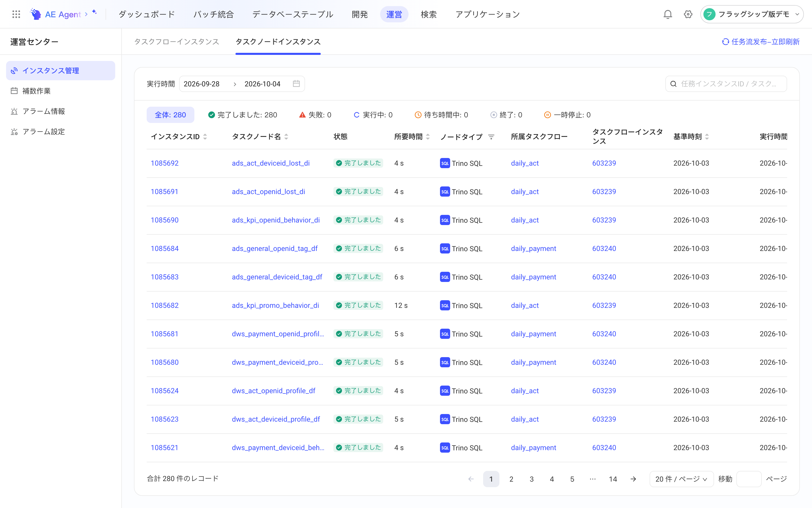Click the jump-to-page input box
812x508 pixels.
click(x=749, y=479)
